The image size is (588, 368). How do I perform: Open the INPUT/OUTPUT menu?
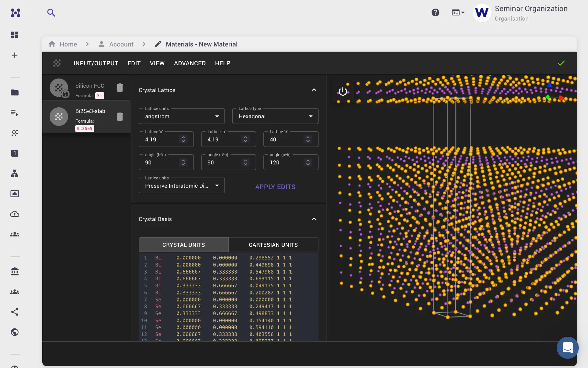click(x=96, y=63)
